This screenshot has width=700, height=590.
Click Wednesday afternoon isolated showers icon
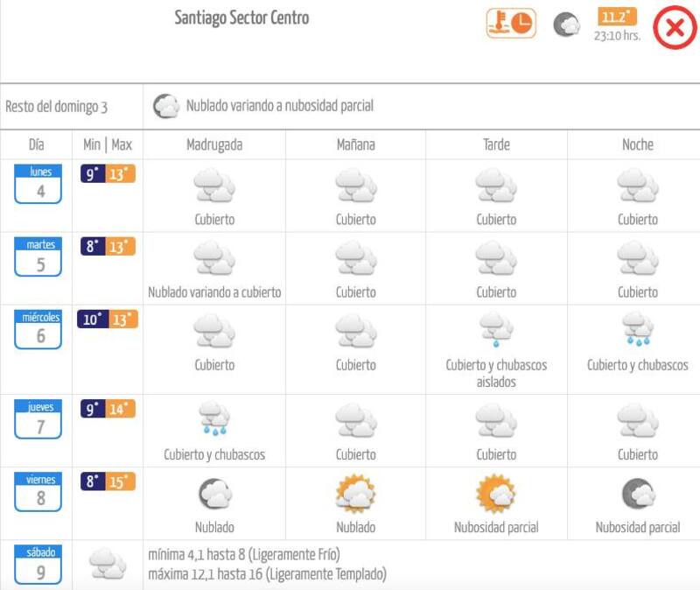coord(496,331)
